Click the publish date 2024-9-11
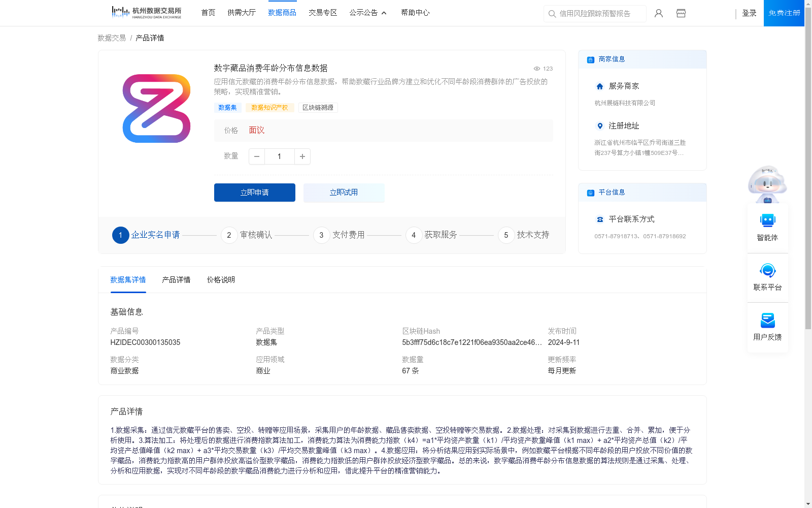Image resolution: width=812 pixels, height=508 pixels. click(564, 342)
